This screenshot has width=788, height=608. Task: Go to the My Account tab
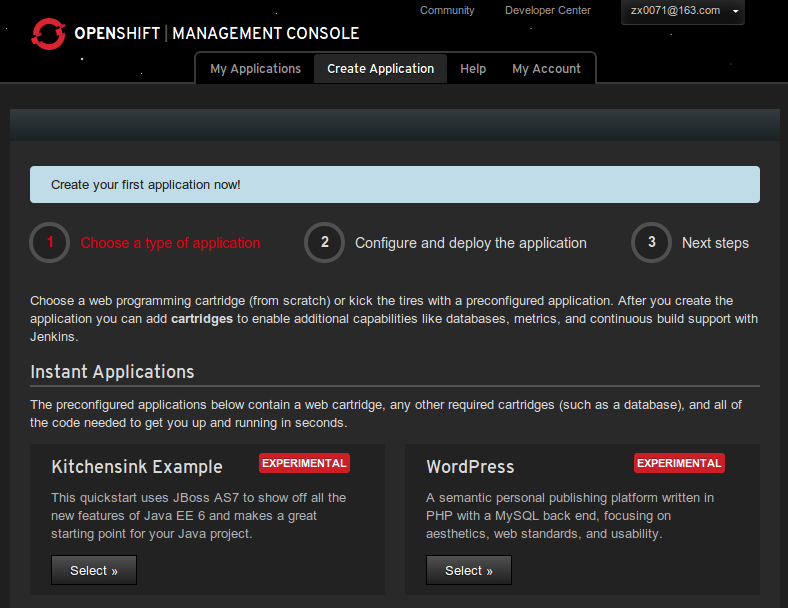pos(546,68)
